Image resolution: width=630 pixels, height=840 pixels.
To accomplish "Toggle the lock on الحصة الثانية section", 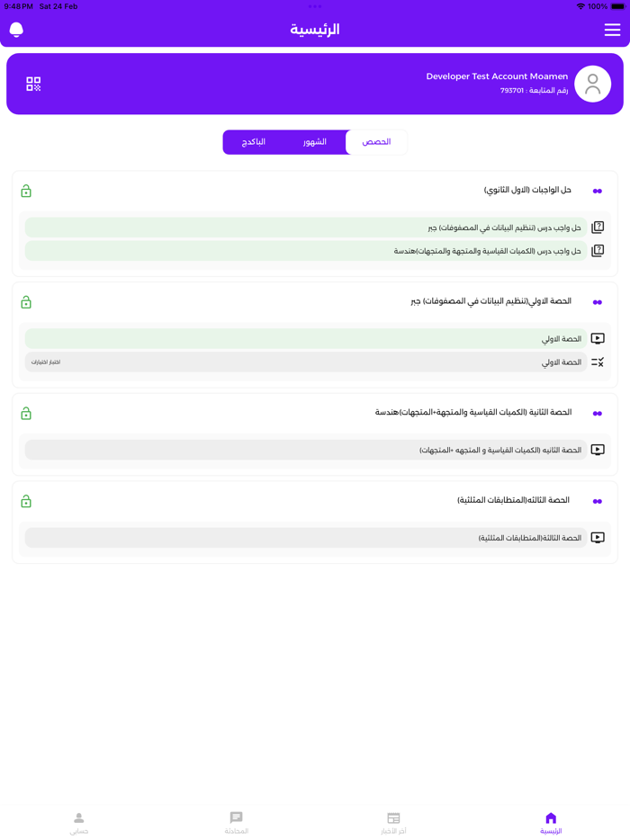I will (26, 413).
